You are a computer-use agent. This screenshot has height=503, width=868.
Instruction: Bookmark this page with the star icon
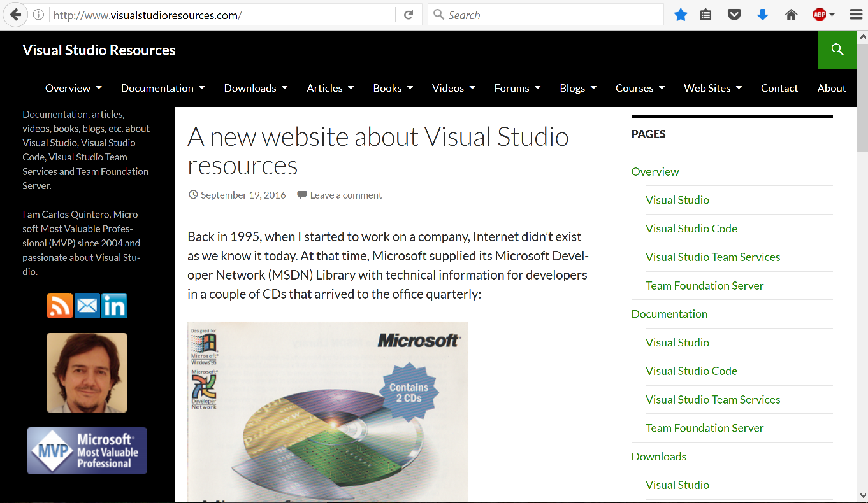681,15
